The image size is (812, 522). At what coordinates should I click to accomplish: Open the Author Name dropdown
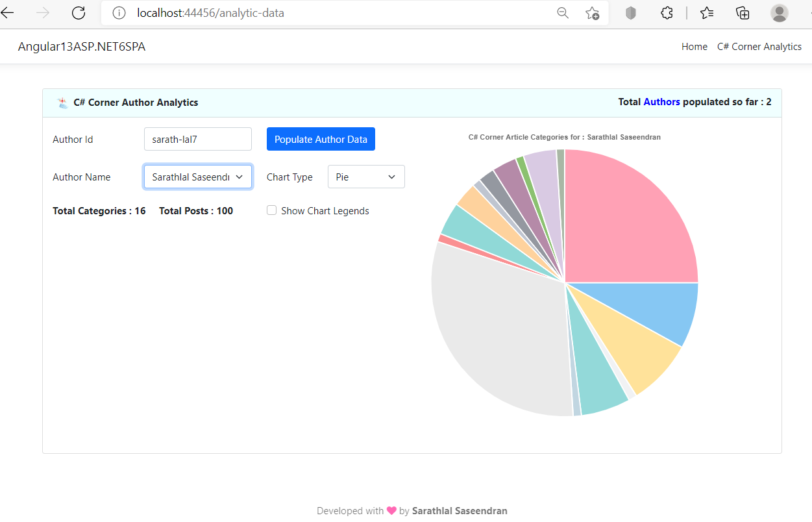[197, 177]
